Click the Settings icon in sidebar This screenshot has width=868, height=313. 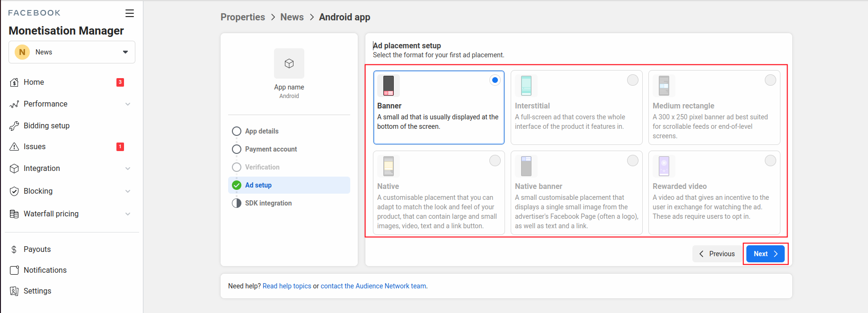tap(14, 291)
